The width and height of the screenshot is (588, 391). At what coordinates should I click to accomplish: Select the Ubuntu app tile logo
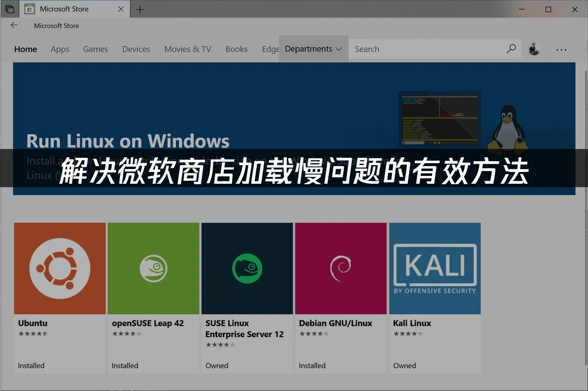60,268
